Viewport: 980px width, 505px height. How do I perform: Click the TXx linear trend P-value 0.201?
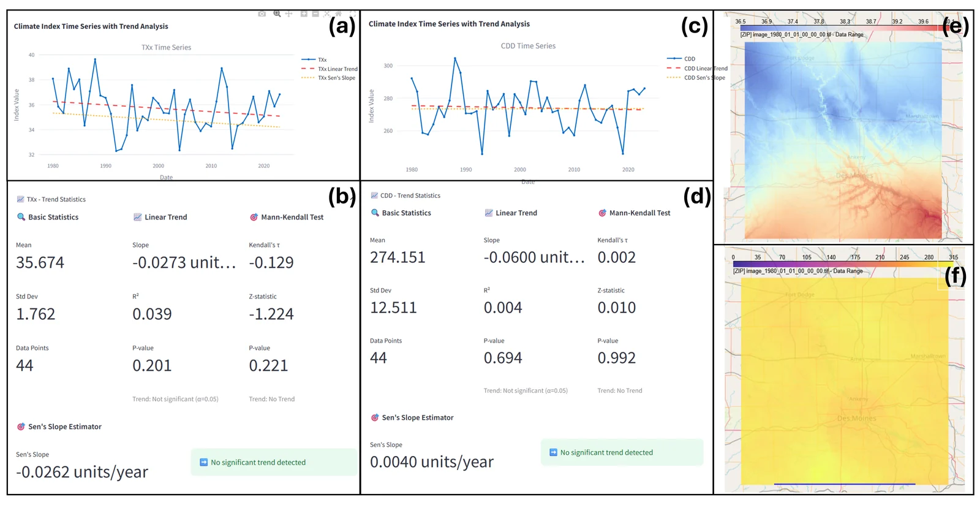pyautogui.click(x=152, y=365)
